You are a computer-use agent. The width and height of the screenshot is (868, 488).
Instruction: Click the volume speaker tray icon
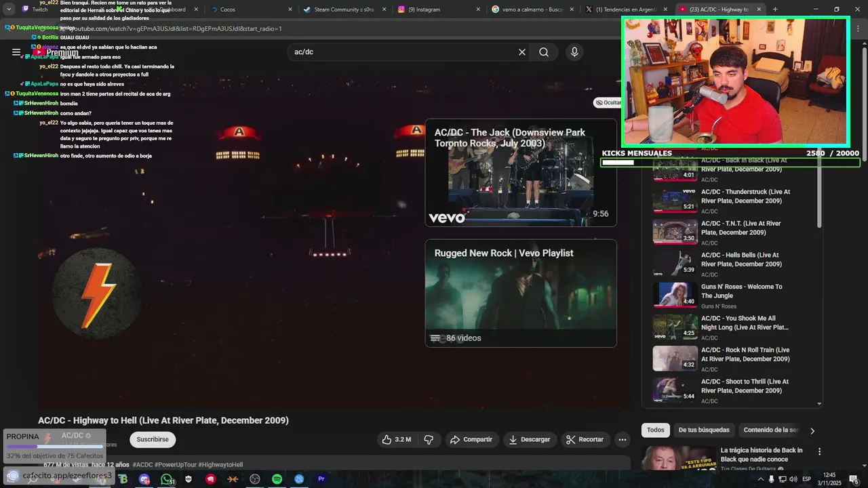click(x=793, y=479)
